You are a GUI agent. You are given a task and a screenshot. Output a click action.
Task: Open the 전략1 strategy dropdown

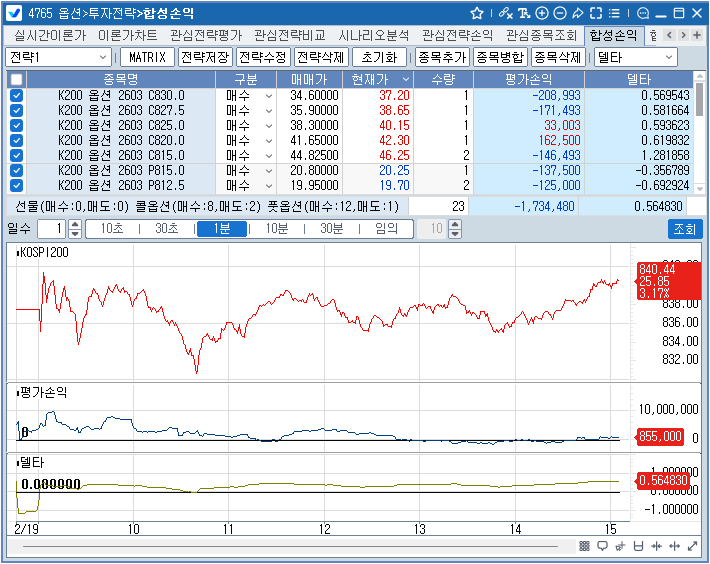click(58, 57)
